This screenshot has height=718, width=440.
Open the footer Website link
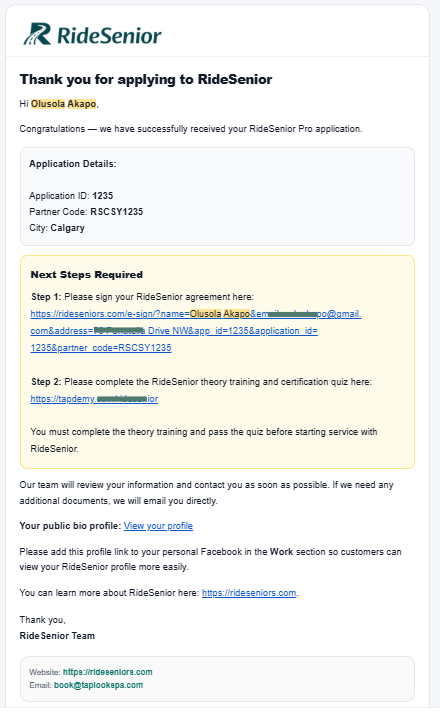coord(108,672)
